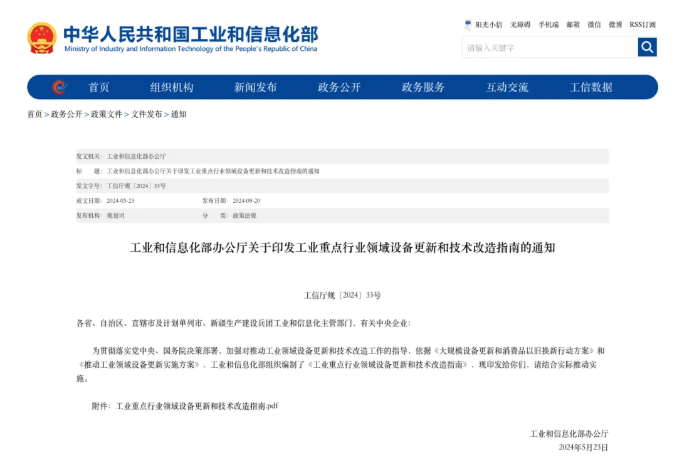Go to 通知 in the breadcrumb
The height and width of the screenshot is (475, 681).
tap(179, 114)
